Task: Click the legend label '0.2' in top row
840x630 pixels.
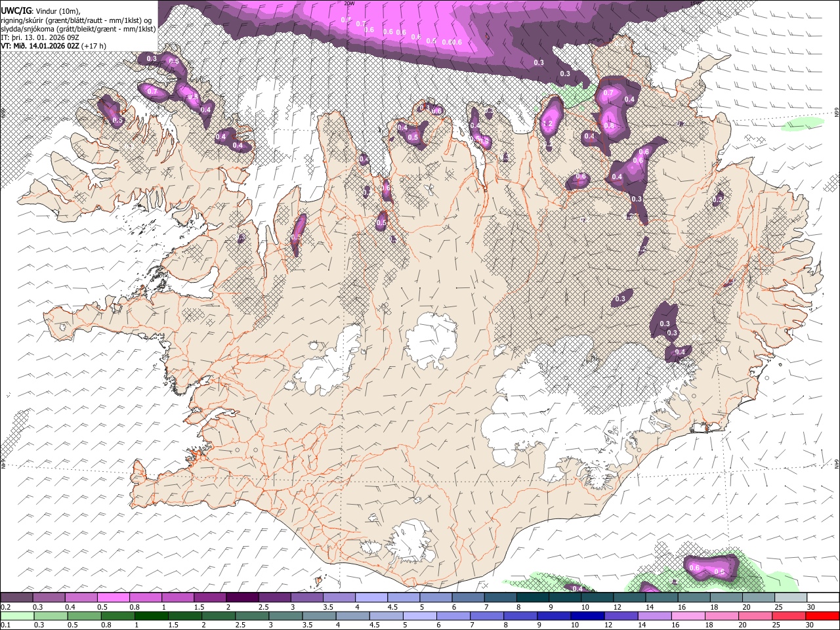Action: click(x=5, y=607)
